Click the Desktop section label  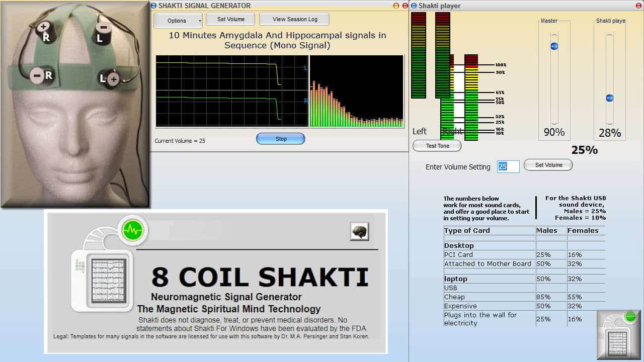tap(459, 245)
